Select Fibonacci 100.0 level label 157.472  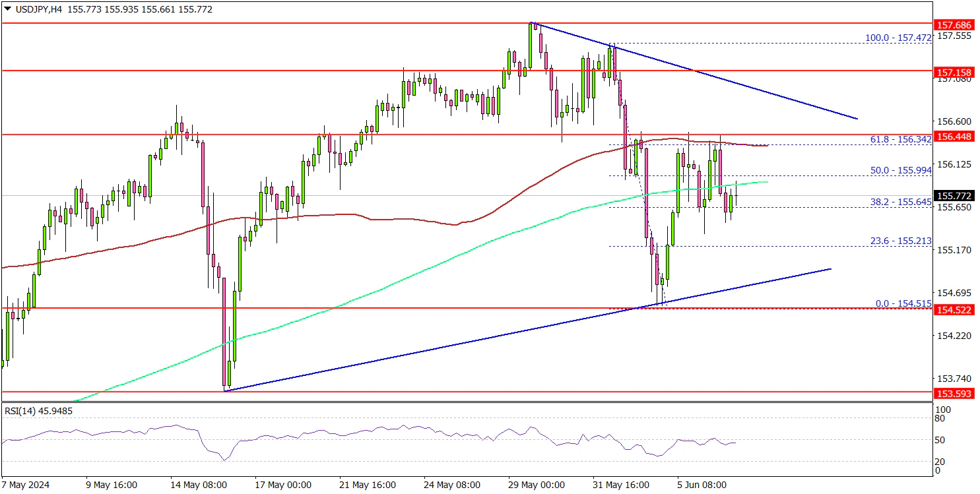[898, 38]
